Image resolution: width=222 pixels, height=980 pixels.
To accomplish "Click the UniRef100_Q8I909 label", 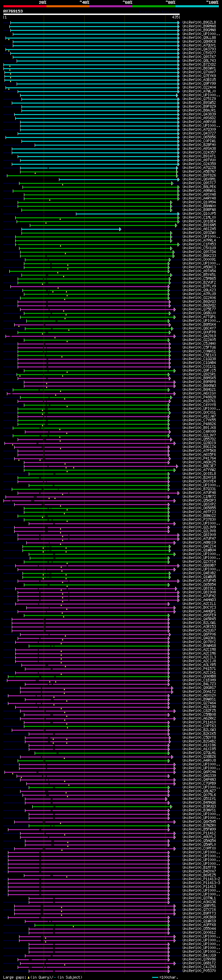I will [199, 535].
